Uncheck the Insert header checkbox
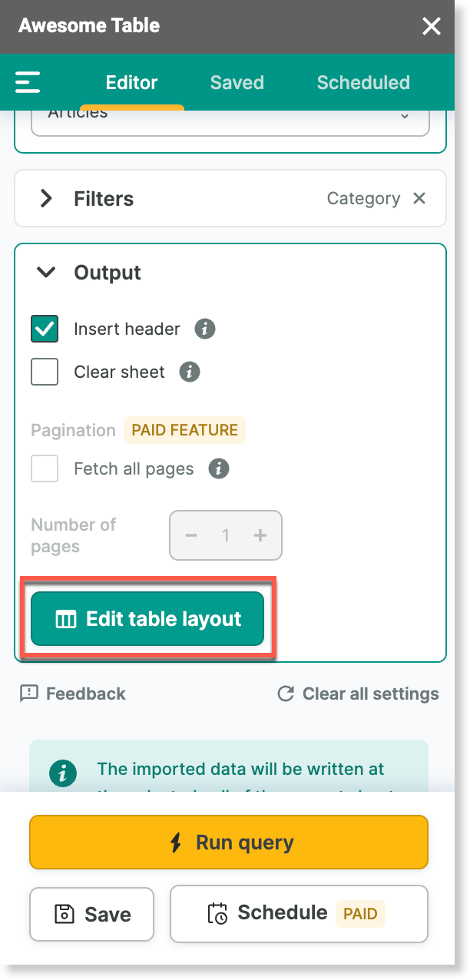Viewport: 470px width, 980px height. click(x=45, y=329)
